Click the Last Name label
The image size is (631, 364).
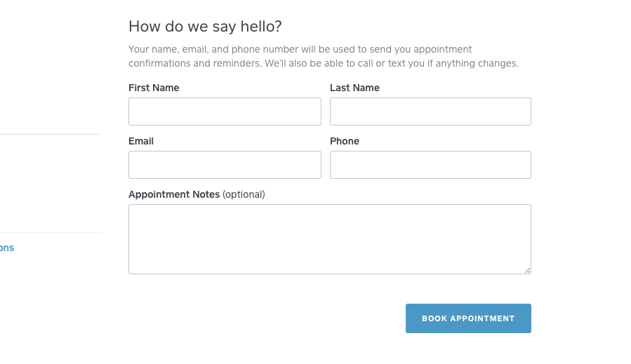coord(354,88)
